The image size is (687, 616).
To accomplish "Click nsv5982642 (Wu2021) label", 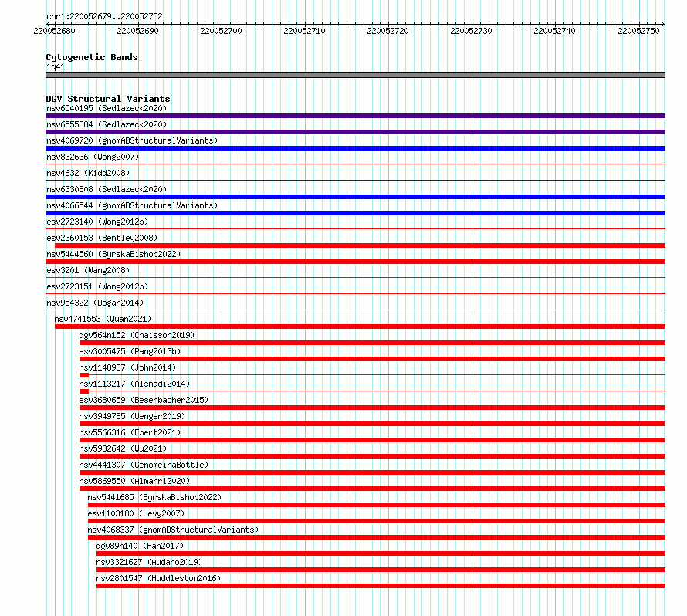I will [123, 448].
